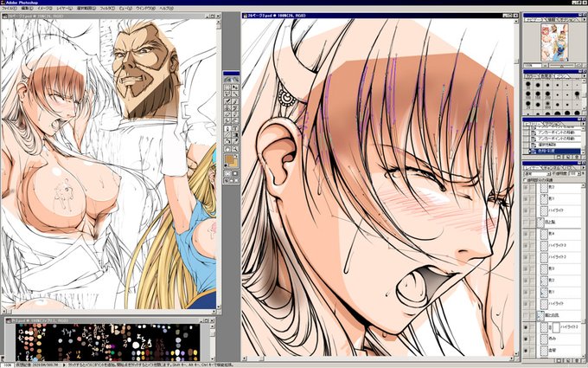Screen dimensions: 588x368
Task: Click the default colors icon in toolbox
Action: 227,165
